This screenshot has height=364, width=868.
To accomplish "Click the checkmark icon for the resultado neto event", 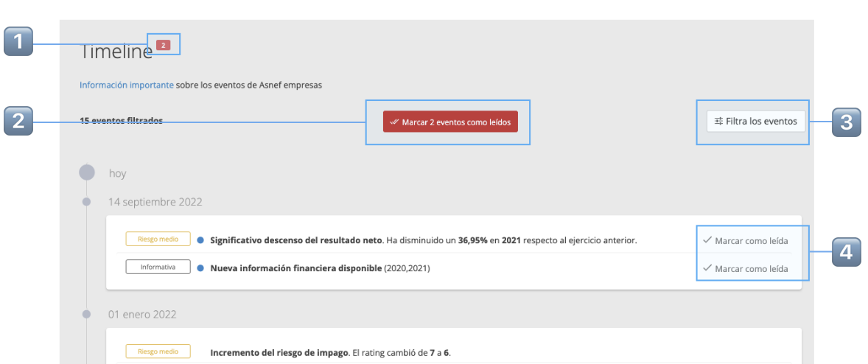I will click(707, 240).
